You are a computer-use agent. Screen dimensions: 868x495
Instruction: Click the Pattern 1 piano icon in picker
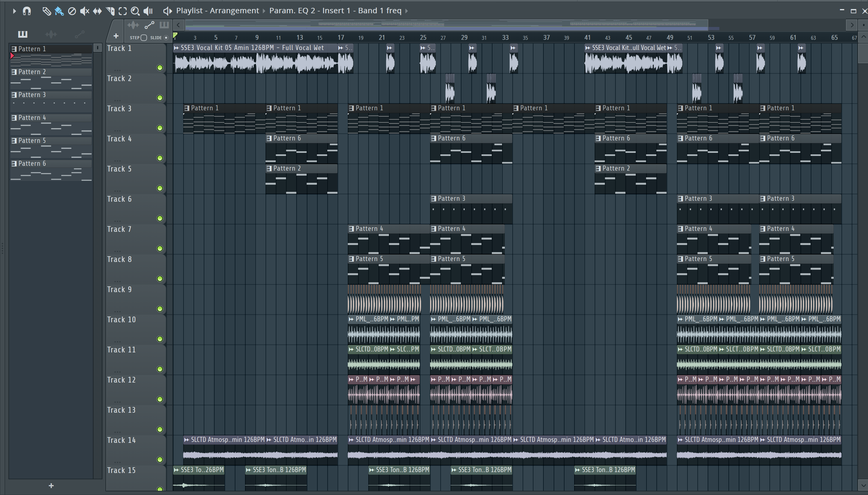click(x=14, y=49)
